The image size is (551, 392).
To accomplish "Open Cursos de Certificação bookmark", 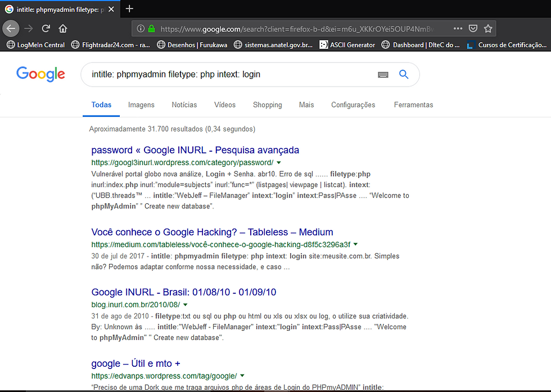I will tap(507, 45).
